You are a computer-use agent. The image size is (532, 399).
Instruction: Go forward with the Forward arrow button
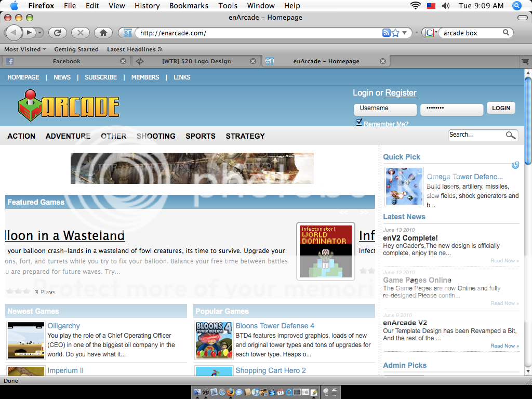click(x=29, y=33)
